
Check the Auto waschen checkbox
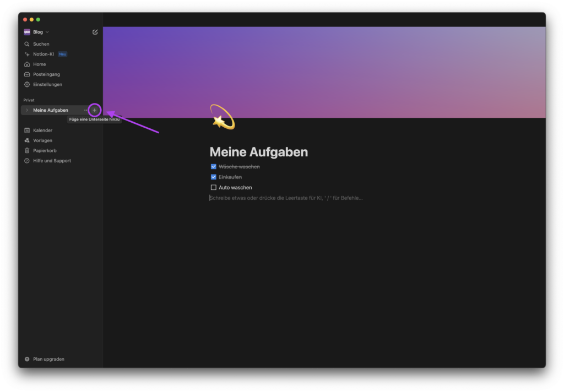coord(214,187)
